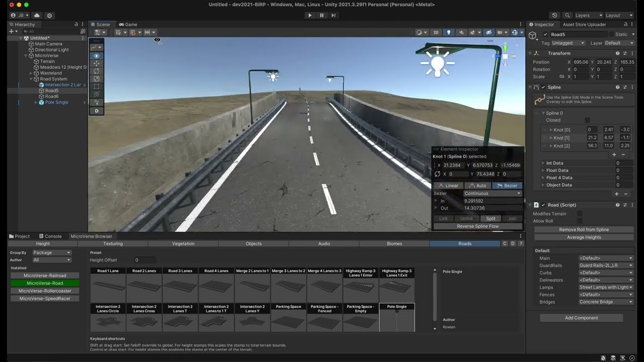Viewport: 644px width, 362px height.
Task: Toggle hidden objects visibility in scene toolbar
Action: pos(488,32)
